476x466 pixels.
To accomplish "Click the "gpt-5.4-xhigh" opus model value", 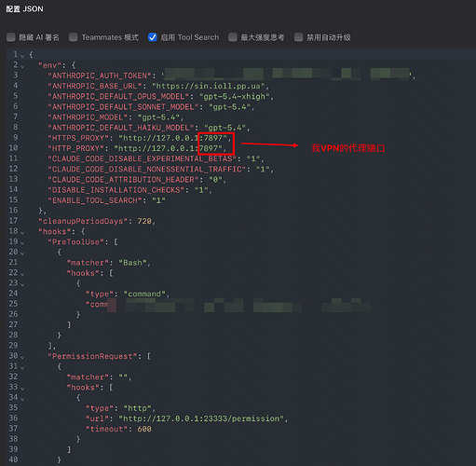I will click(235, 97).
